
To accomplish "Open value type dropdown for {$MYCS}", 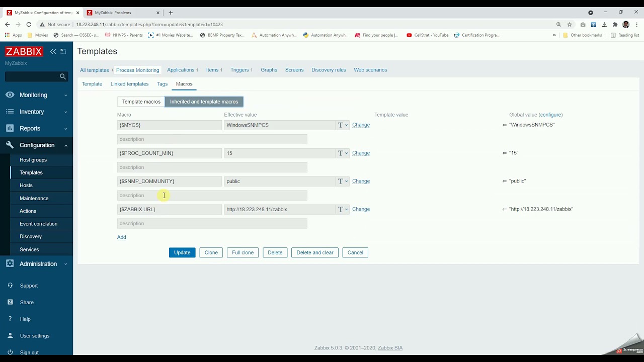I will (343, 125).
